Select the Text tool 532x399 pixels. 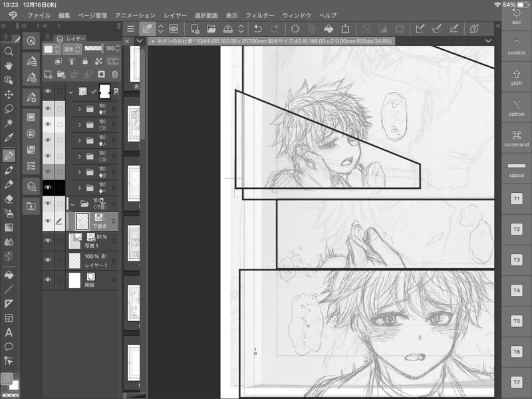pos(9,332)
